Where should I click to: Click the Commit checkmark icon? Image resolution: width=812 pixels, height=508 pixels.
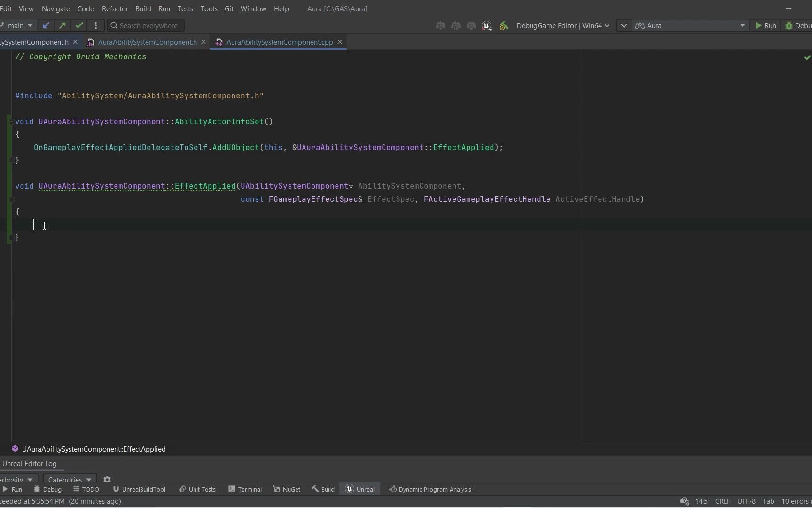point(79,25)
